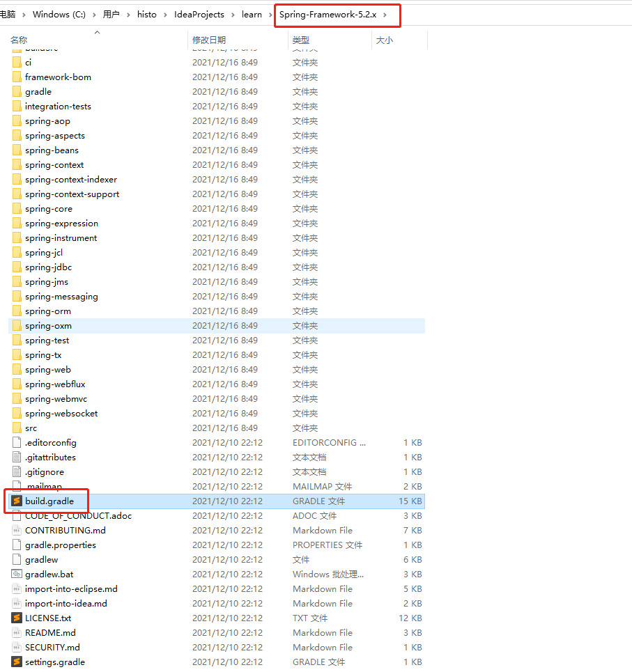This screenshot has width=632, height=672.
Task: Select the spring-aspects folder name
Action: pos(55,135)
